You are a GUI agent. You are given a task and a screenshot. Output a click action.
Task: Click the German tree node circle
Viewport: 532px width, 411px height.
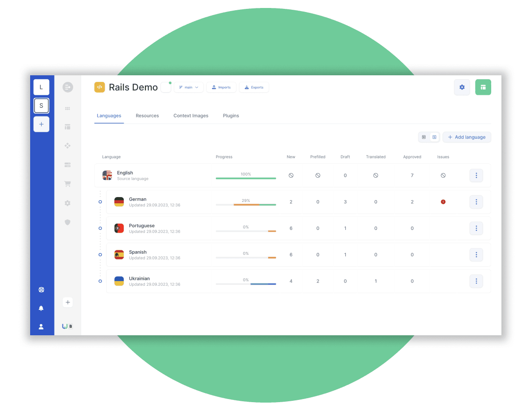(100, 202)
